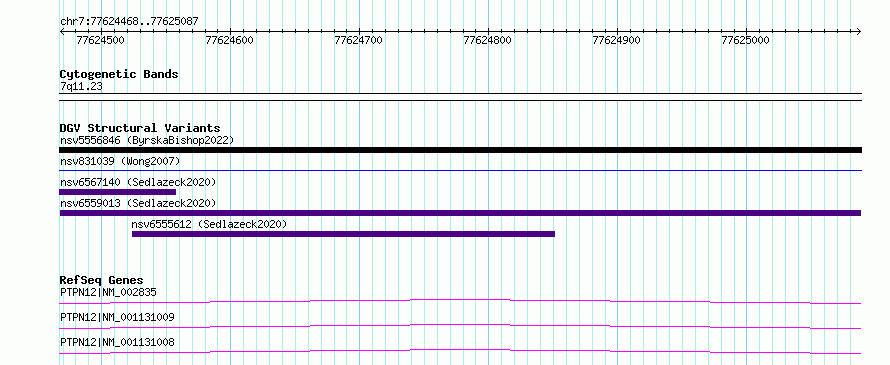Screen dimensions: 890x365
Task: Click the 77624700 ruler tick label
Action: click(359, 40)
